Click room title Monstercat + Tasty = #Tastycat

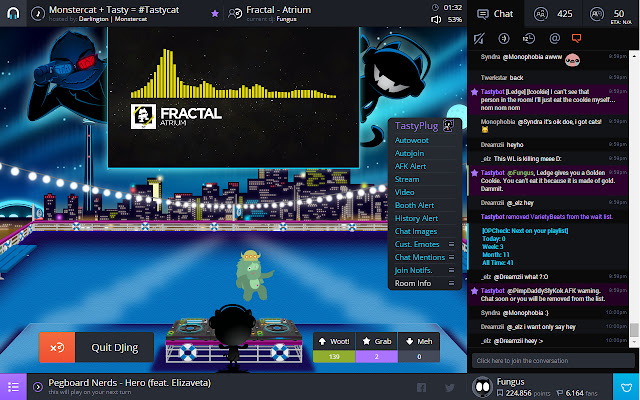pos(114,10)
